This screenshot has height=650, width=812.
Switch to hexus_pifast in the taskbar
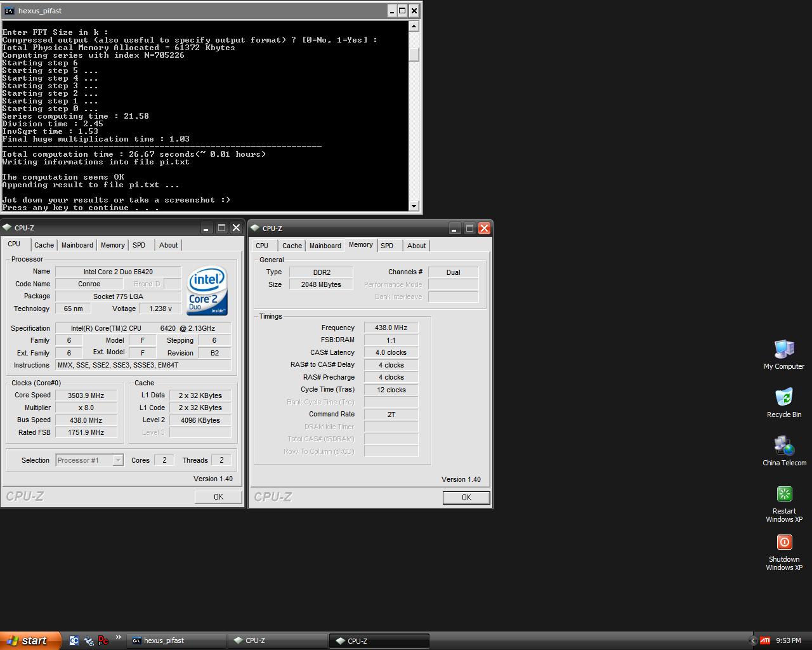pos(176,640)
